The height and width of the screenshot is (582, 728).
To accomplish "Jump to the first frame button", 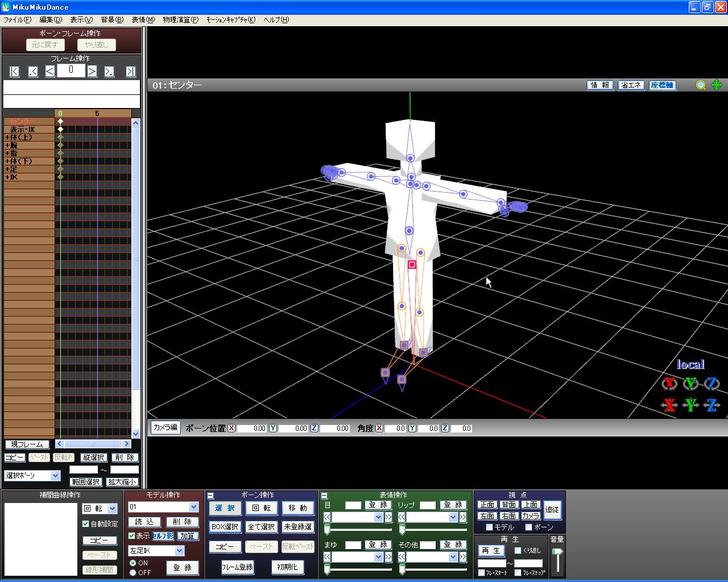I will [x=15, y=72].
